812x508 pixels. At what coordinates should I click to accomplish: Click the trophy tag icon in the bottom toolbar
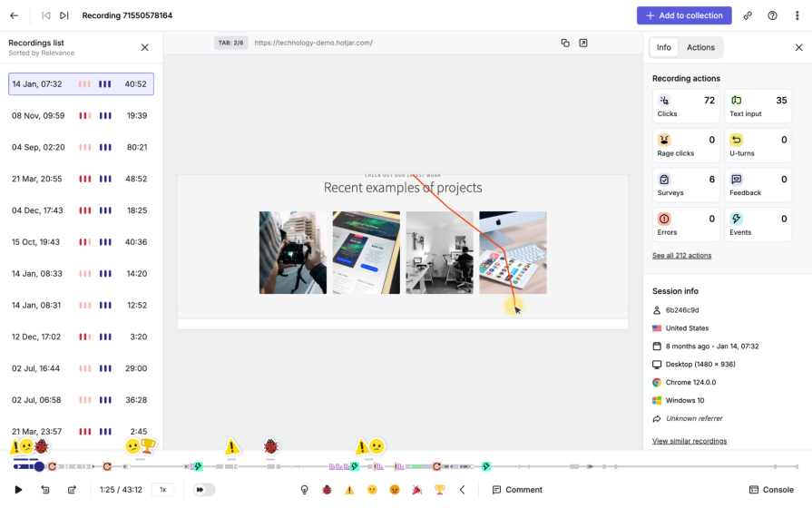click(440, 490)
